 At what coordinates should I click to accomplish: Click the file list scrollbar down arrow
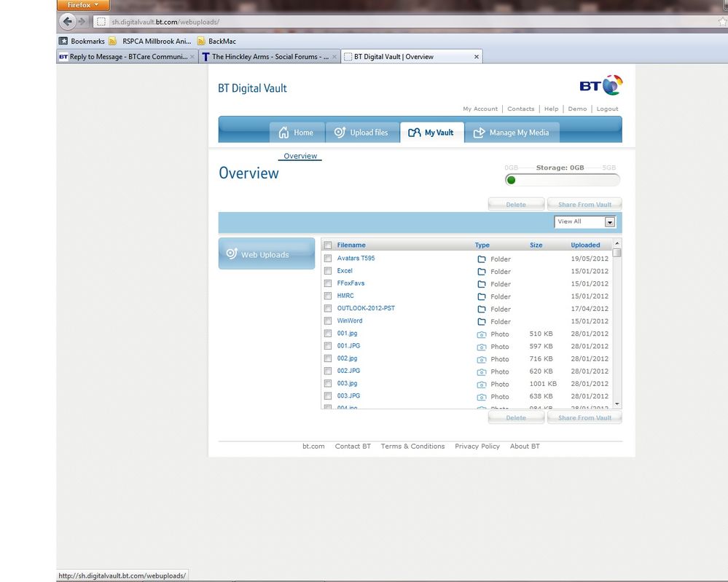[617, 404]
